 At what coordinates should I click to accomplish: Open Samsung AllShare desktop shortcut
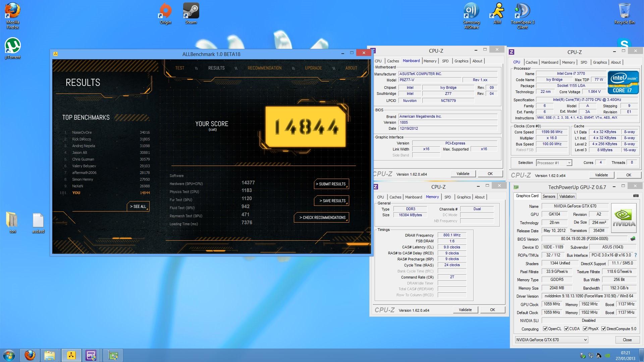pyautogui.click(x=471, y=16)
